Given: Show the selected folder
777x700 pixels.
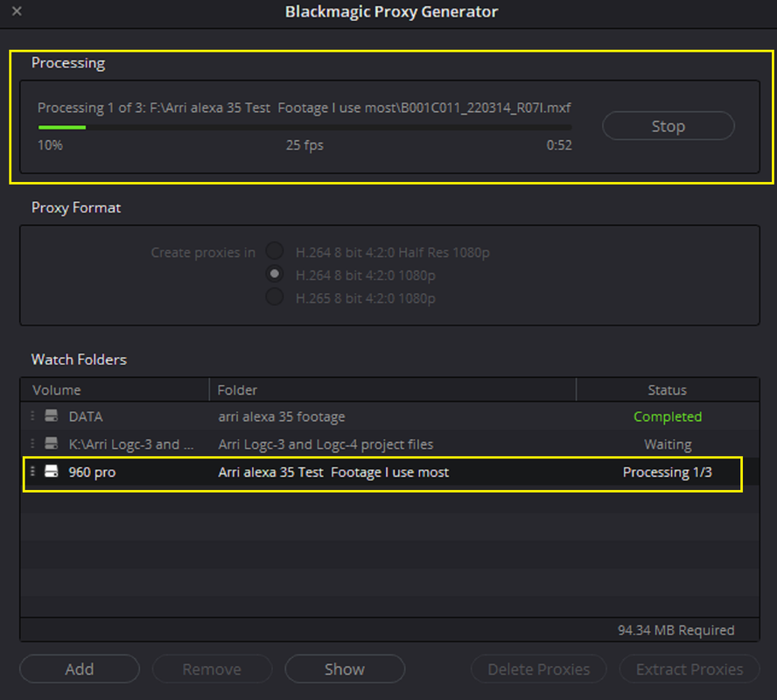Looking at the screenshot, I should pos(345,668).
